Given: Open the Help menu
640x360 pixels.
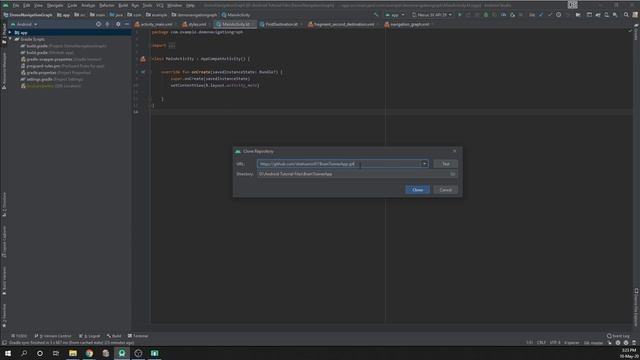Looking at the screenshot, I should click(190, 5).
